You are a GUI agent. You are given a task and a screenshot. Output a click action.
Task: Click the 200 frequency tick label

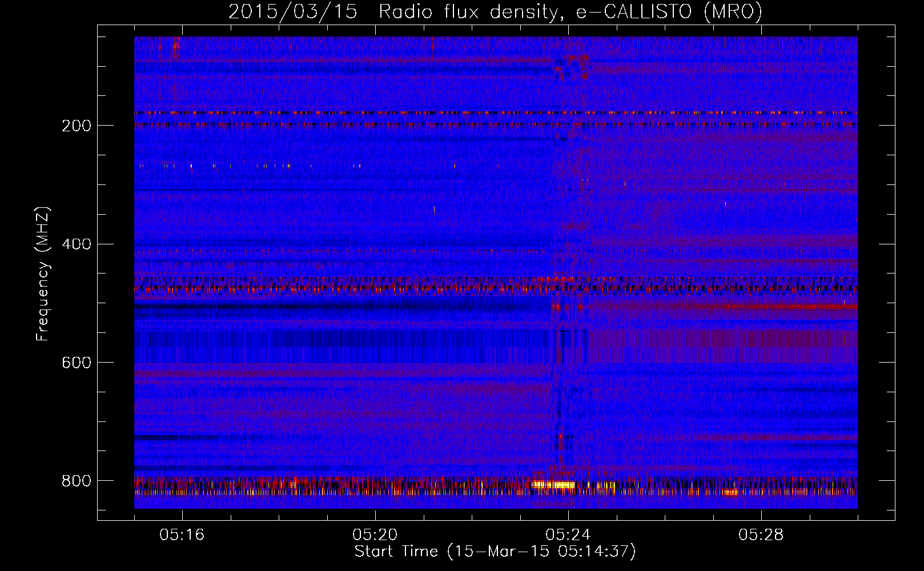[x=77, y=126]
